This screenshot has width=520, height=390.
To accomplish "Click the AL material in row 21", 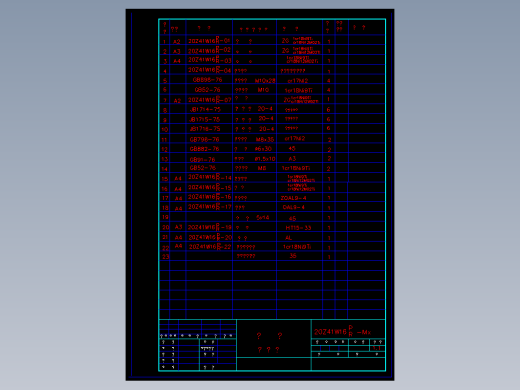I will click(x=288, y=238).
